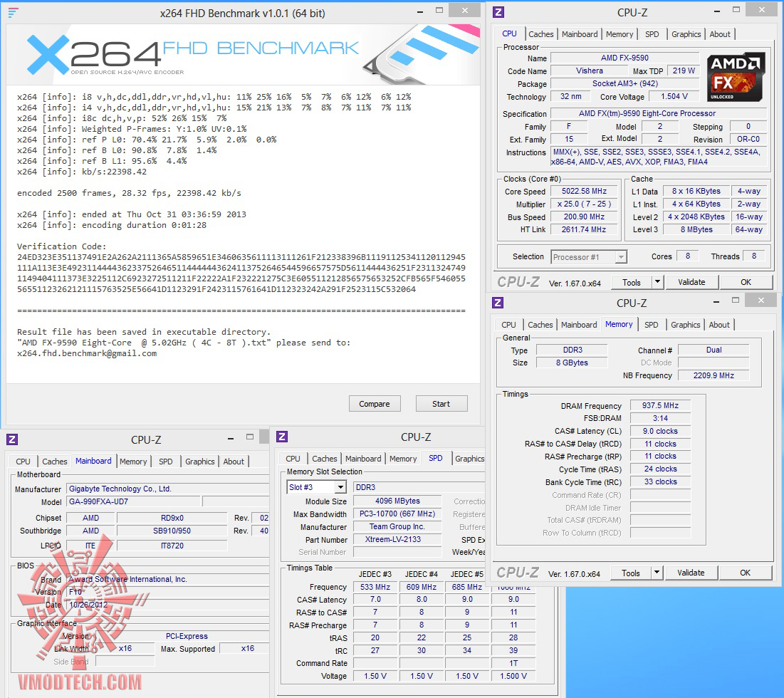Viewport: 784px width, 698px height.
Task: Open Mainboard tab in top CPU-Z window
Action: pos(580,34)
